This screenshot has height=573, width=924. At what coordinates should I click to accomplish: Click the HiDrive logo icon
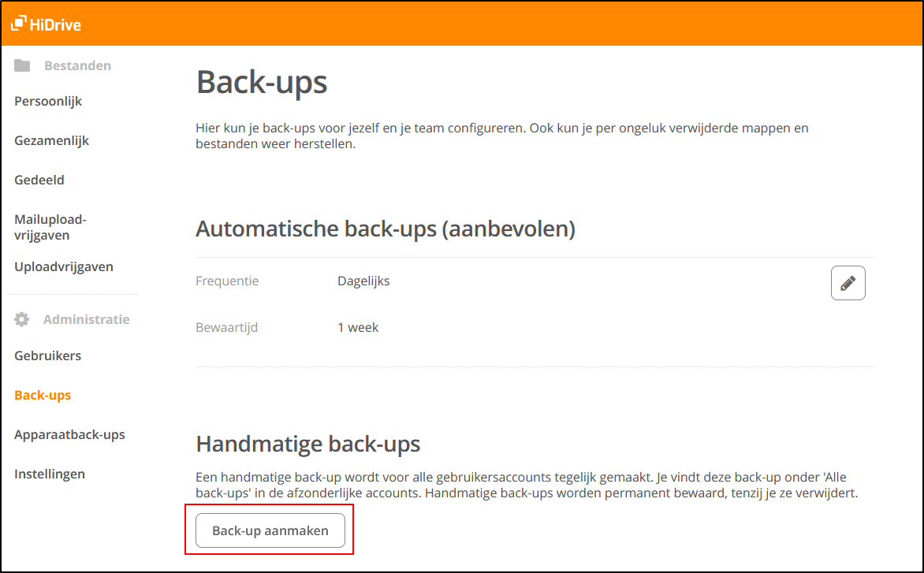point(19,24)
